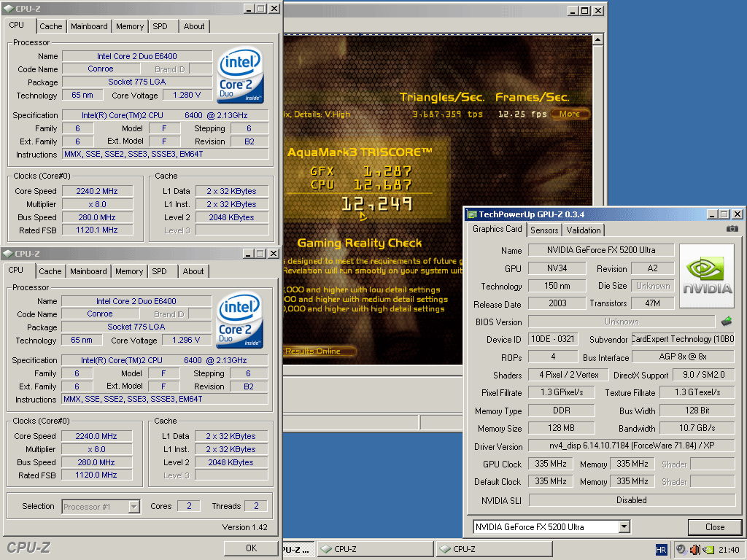Click Core Voltage value 1.296 V
Image resolution: width=747 pixels, height=560 pixels.
(x=186, y=340)
